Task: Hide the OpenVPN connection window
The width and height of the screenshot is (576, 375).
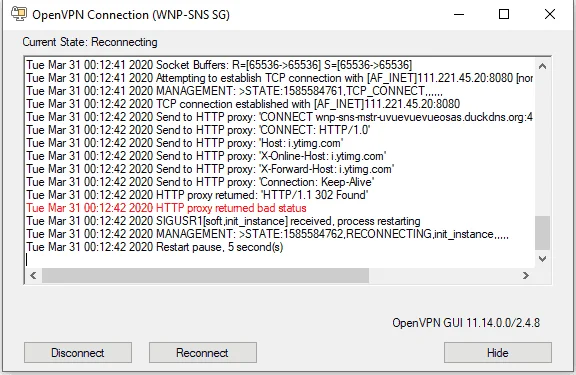Action: point(498,353)
